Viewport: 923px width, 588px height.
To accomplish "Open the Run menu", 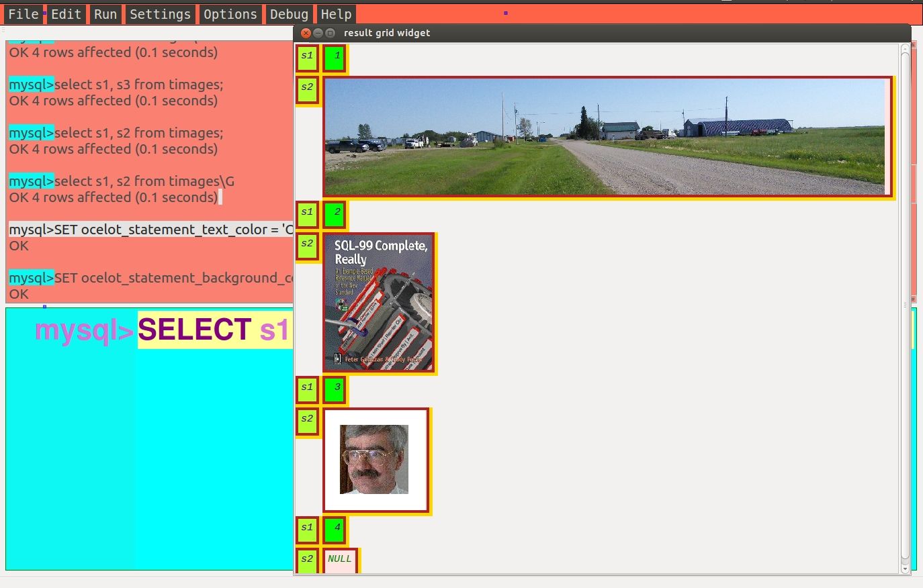I will click(x=105, y=13).
